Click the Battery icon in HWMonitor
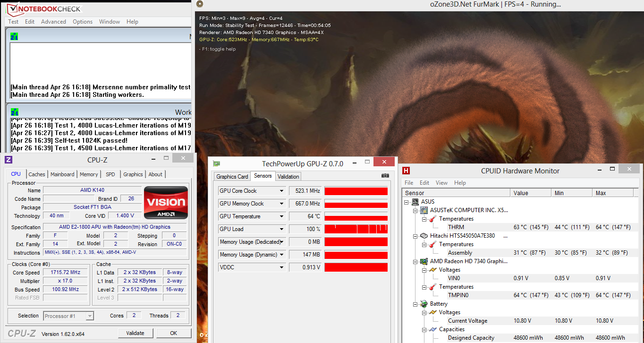Screen dimensions: 644x343 (x=424, y=304)
